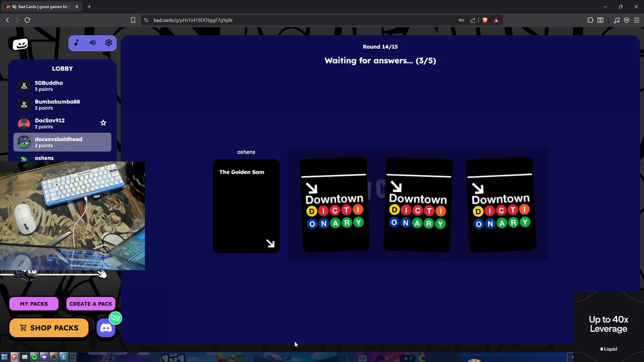Bookmark this page
Image resolution: width=644 pixels, height=362 pixels.
(133, 20)
